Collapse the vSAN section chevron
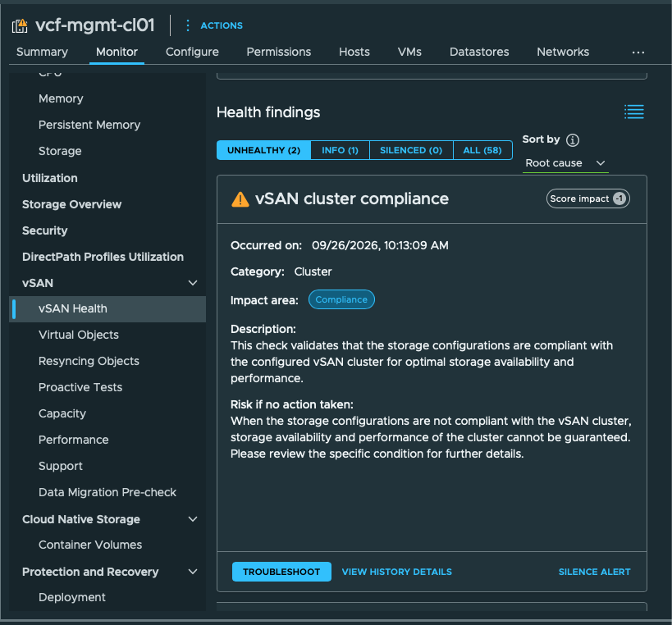Viewport: 672px width, 625px height. coord(193,283)
